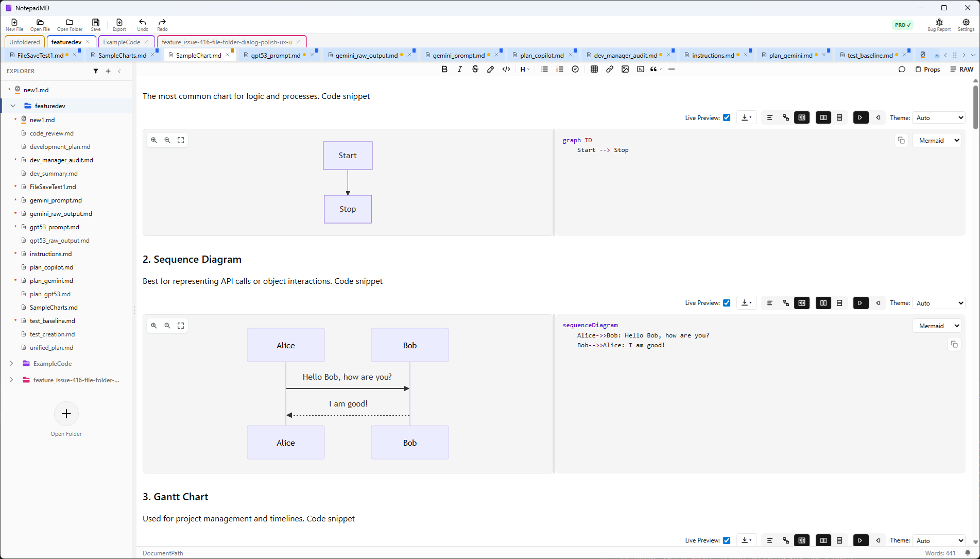Insert inline code with code icon
Viewport: 980px width, 559px height.
click(506, 69)
